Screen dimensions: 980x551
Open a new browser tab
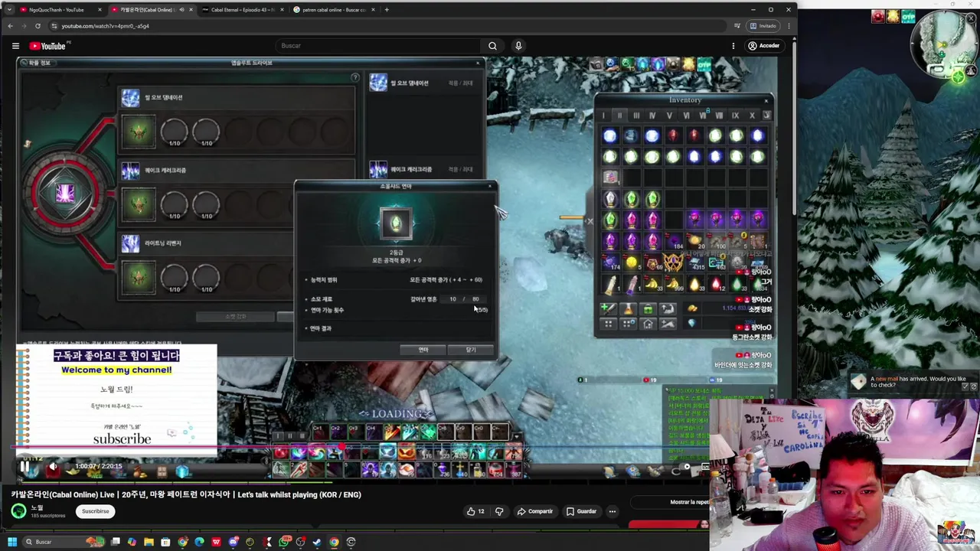(387, 10)
